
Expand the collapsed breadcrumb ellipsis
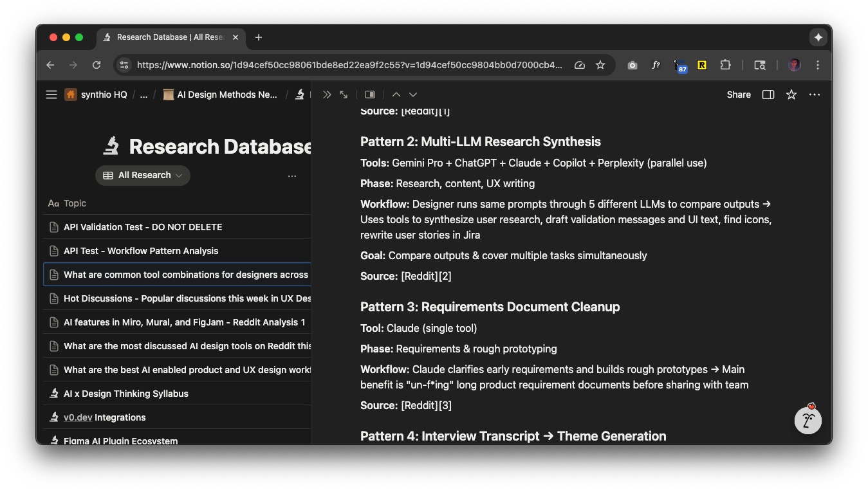[x=143, y=95]
